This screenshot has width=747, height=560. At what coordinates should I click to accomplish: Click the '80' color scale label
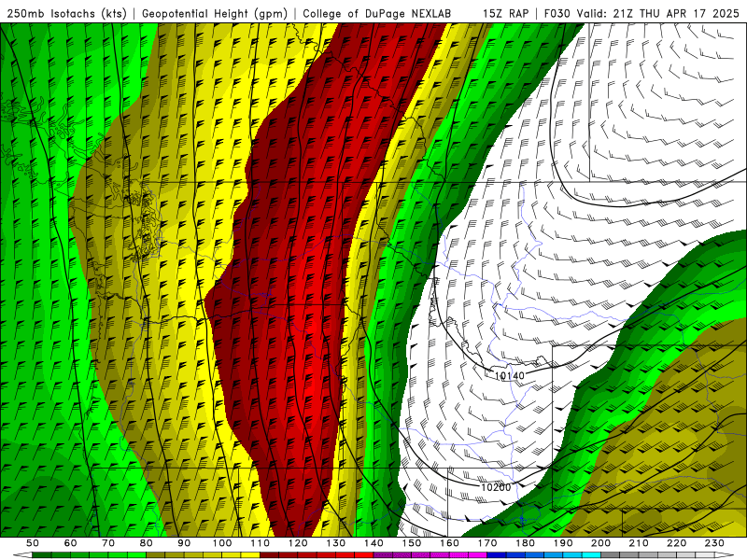(147, 543)
